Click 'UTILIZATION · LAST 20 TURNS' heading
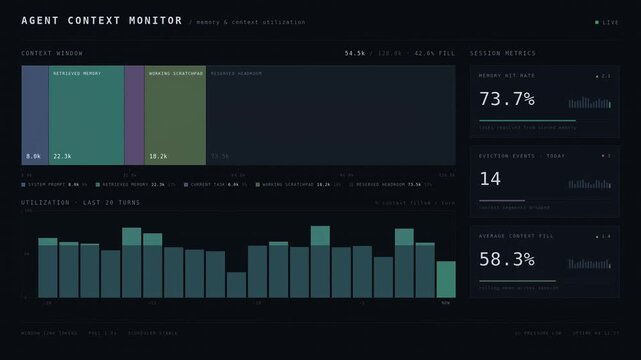This screenshot has width=641, height=360. coord(81,203)
